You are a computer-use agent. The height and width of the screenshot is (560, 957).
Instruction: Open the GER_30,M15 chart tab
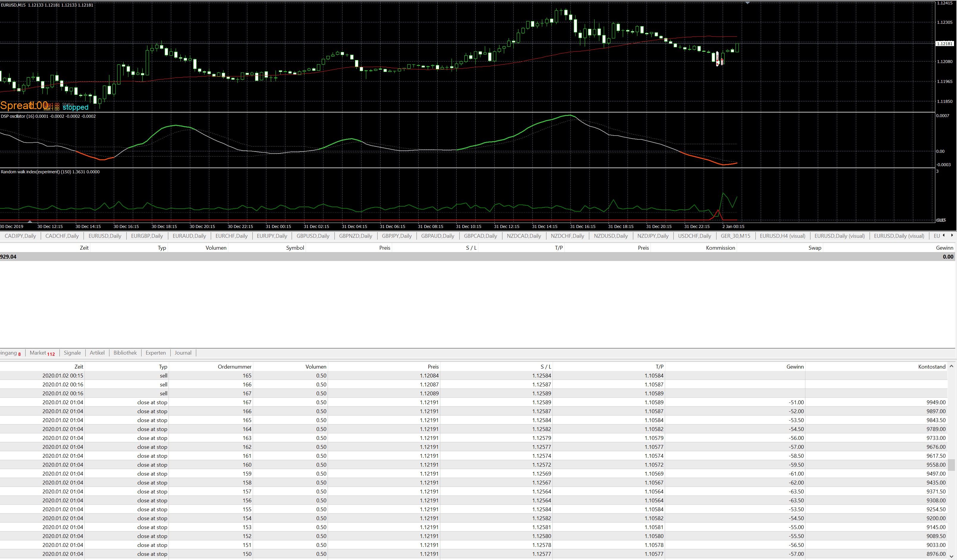coord(736,236)
